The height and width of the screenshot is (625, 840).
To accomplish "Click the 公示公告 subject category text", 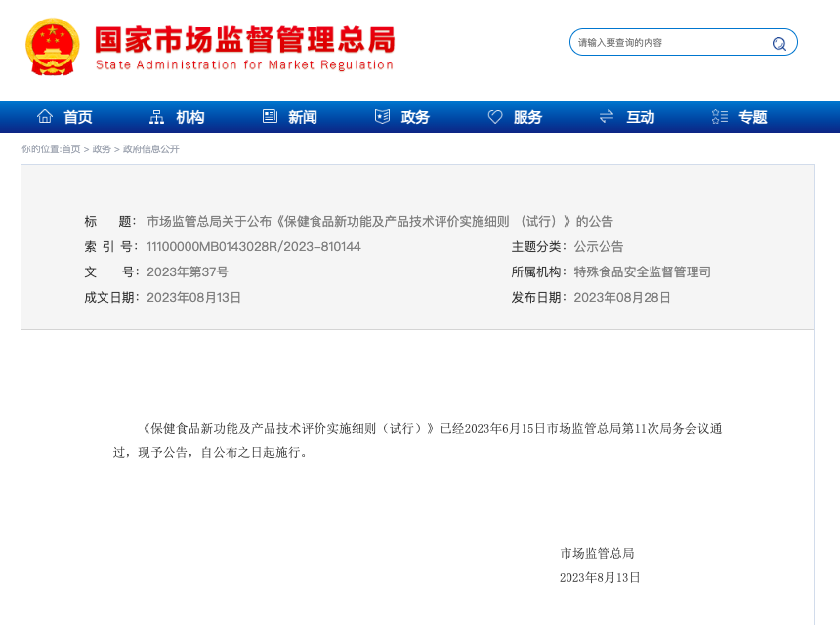I will [600, 246].
